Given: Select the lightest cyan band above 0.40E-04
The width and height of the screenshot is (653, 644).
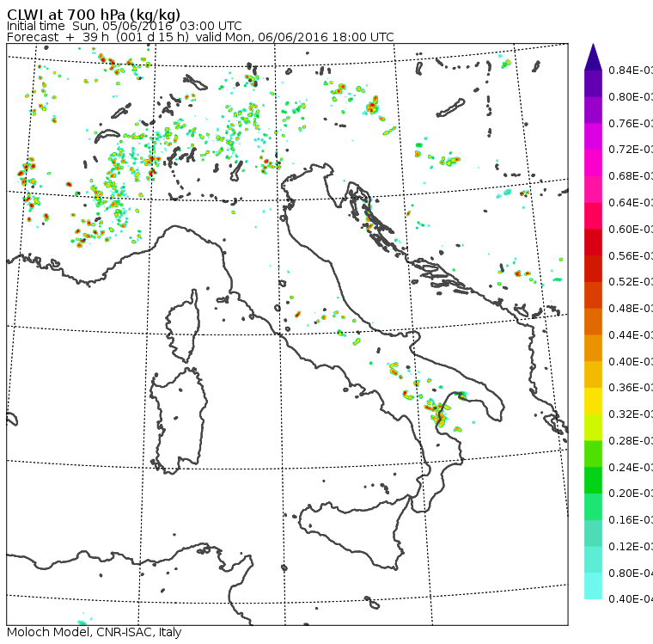Looking at the screenshot, I should (593, 586).
